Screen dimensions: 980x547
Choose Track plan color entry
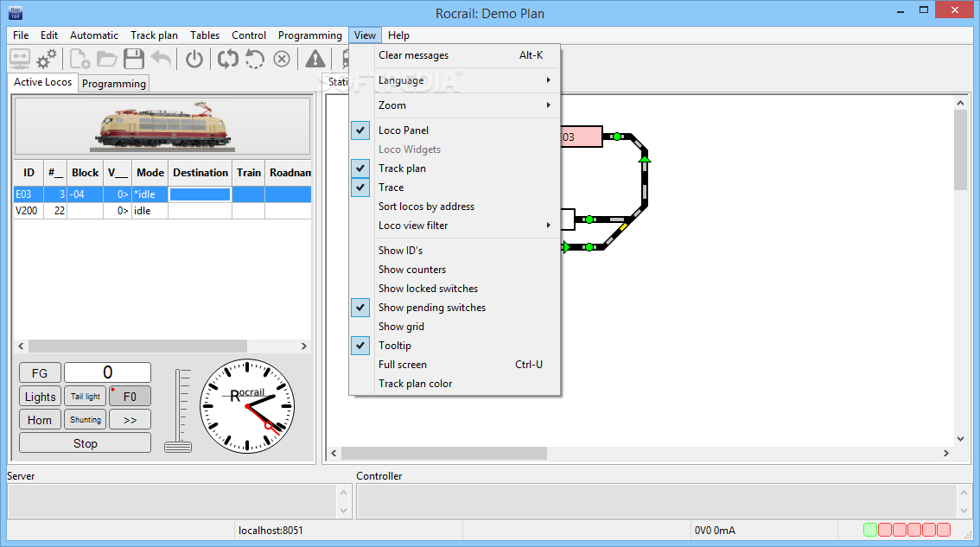(x=455, y=383)
